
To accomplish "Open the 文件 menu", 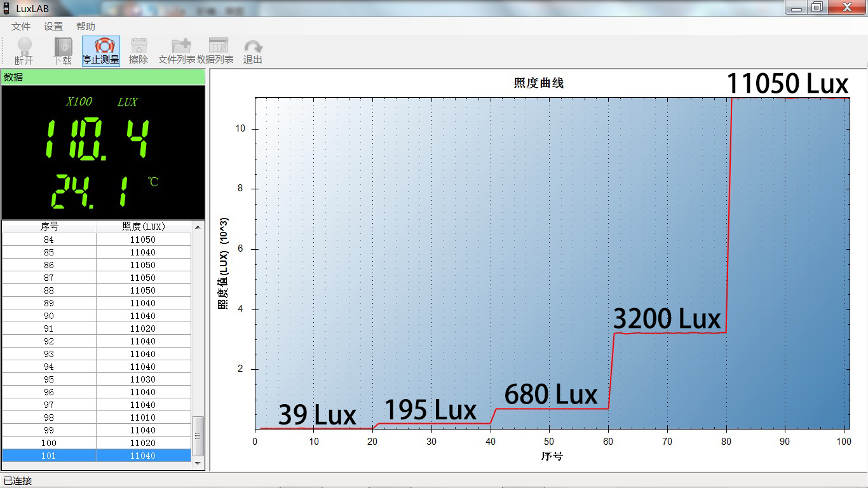I will [x=21, y=27].
